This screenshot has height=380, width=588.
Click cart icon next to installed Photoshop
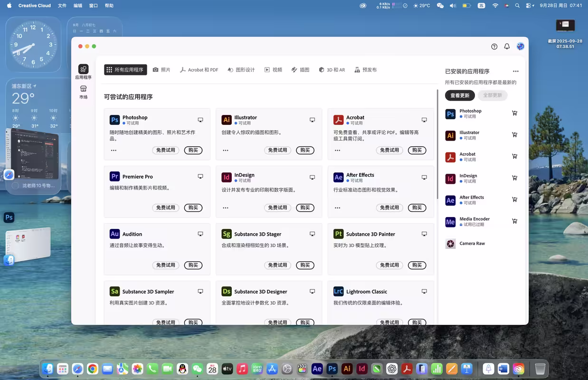click(x=514, y=113)
